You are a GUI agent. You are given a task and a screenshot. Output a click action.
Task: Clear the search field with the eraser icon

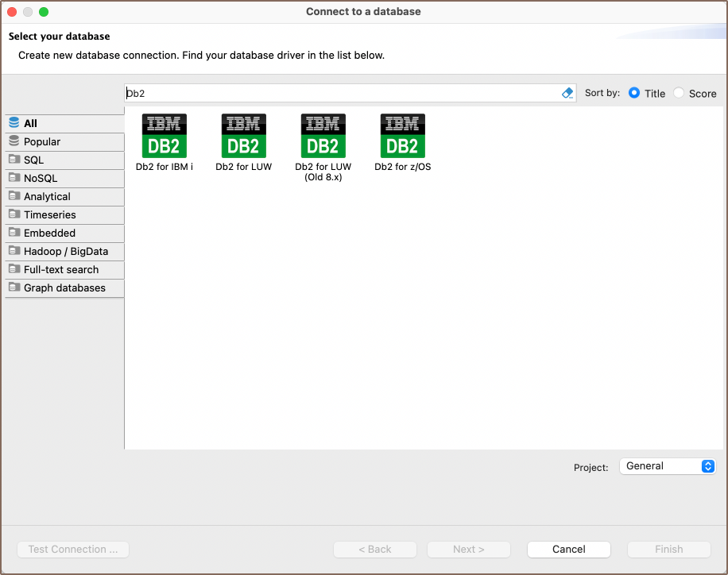point(567,93)
